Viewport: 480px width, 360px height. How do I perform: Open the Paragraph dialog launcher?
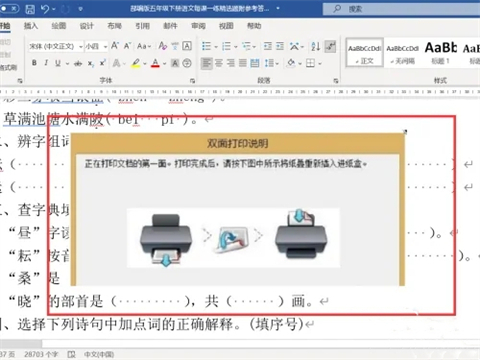click(336, 81)
